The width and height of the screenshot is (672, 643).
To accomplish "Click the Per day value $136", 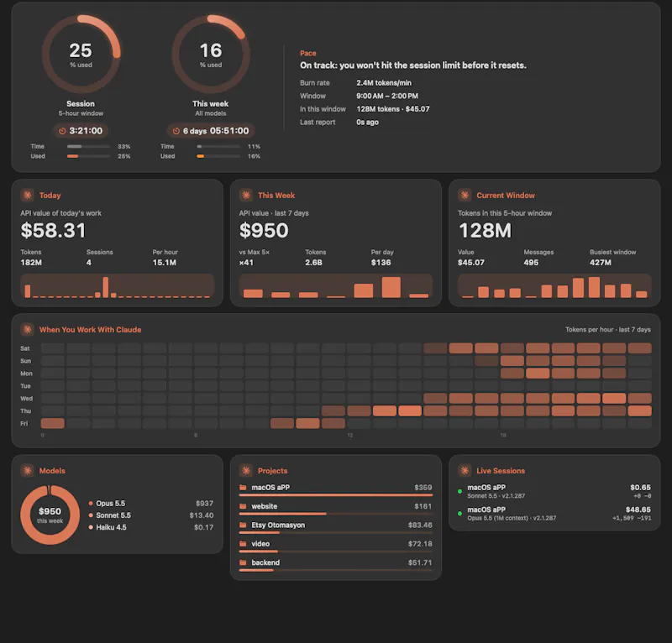I will click(381, 263).
